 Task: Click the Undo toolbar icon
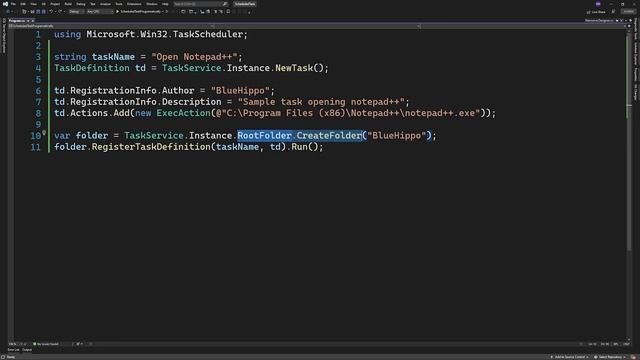pos(51,11)
